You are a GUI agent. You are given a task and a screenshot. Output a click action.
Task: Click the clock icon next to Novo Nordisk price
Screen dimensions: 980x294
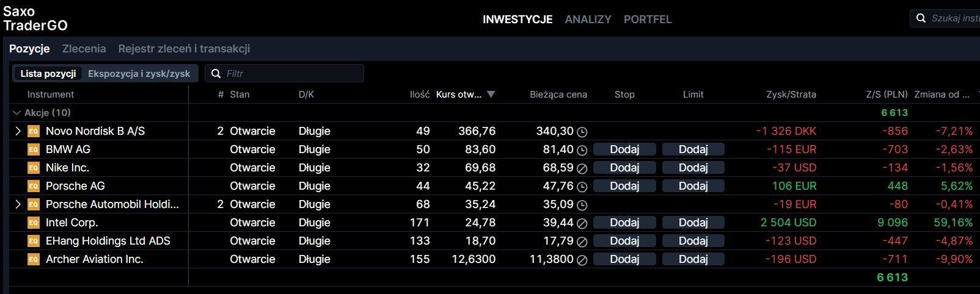pos(582,132)
